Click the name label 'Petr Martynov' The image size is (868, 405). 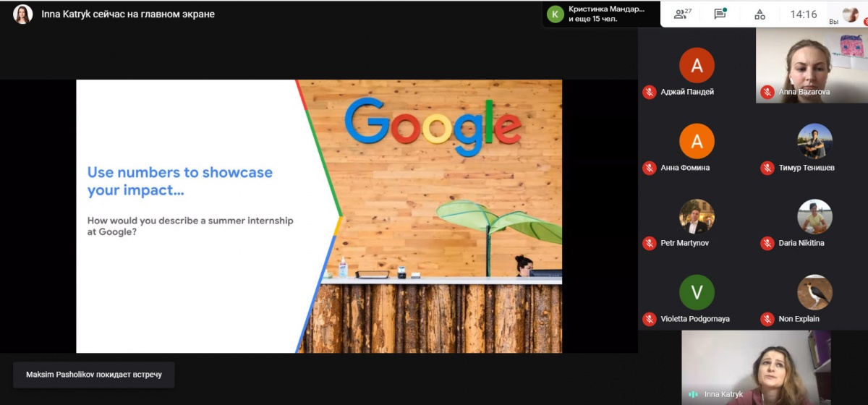pyautogui.click(x=684, y=243)
